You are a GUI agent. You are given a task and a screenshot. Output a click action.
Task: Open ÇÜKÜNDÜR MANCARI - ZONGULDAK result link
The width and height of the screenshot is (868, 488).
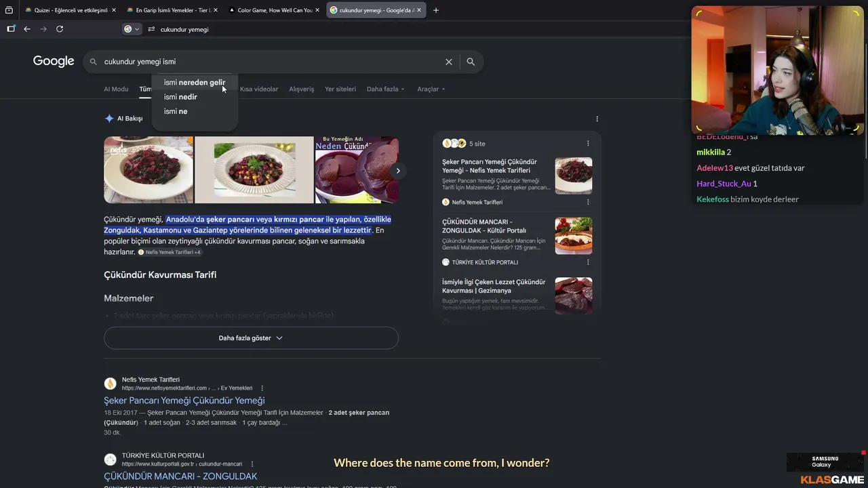180,476
